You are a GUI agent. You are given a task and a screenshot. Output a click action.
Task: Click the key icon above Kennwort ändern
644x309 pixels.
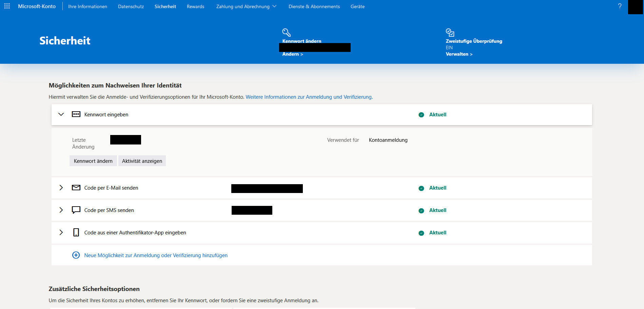click(x=287, y=32)
